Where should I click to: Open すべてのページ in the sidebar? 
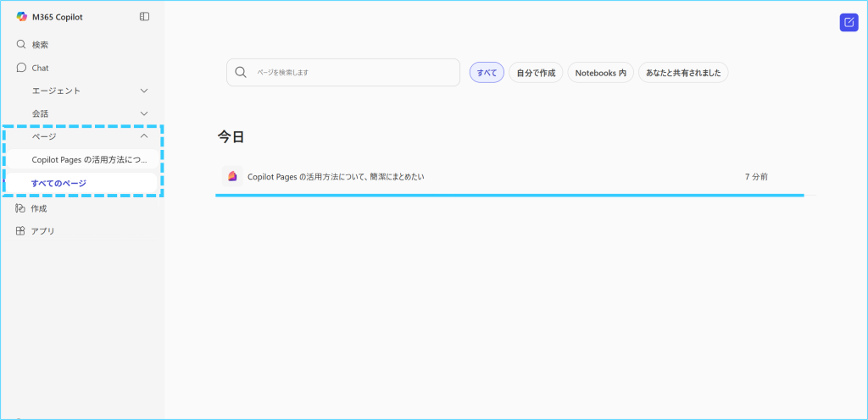pos(82,183)
